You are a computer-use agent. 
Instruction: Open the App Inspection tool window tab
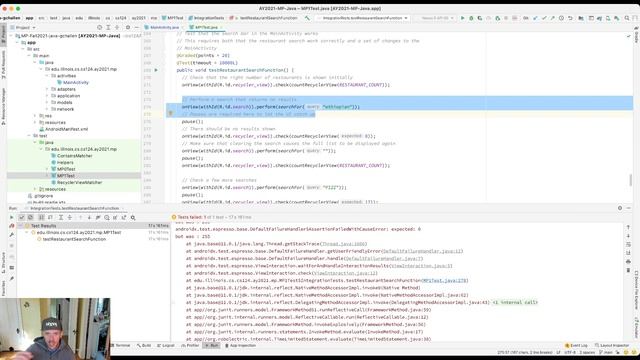[x=240, y=345]
